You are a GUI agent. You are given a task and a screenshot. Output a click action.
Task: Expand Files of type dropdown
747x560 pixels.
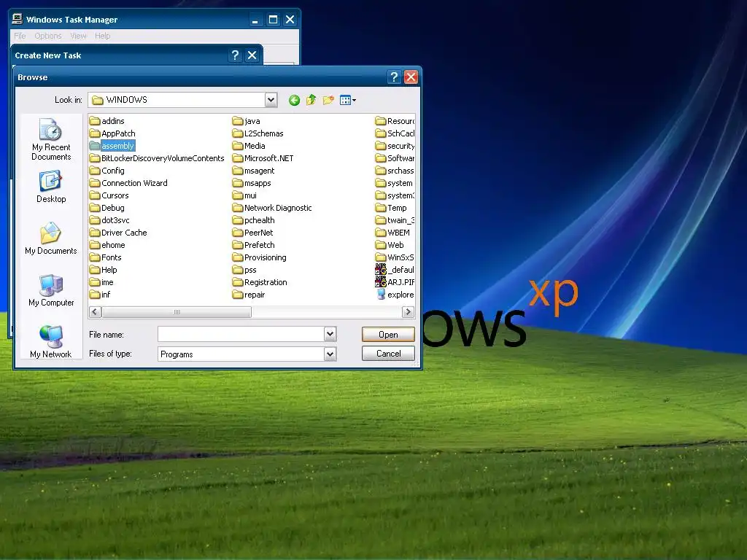click(x=330, y=354)
